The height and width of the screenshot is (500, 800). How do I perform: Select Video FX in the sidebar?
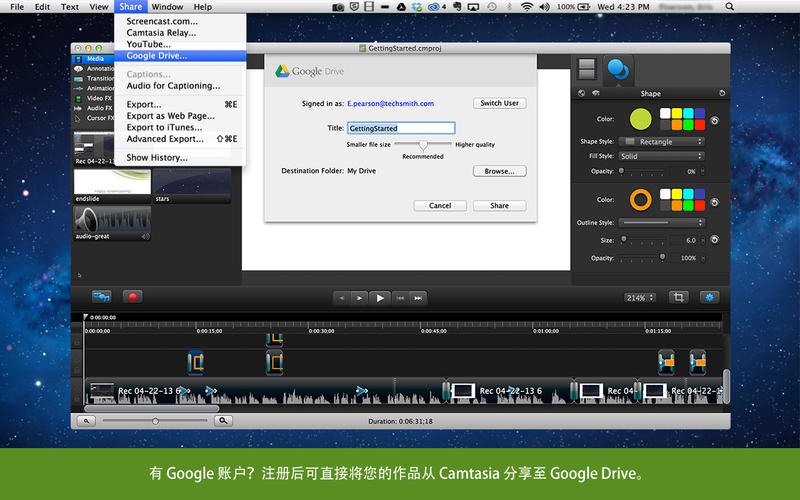tap(98, 98)
